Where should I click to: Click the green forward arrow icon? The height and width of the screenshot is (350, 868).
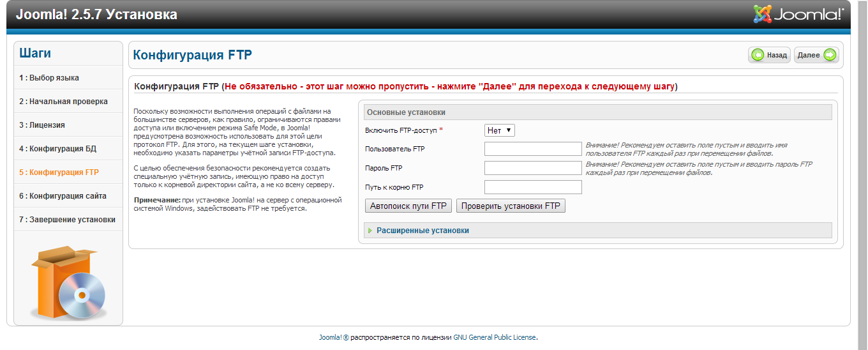pyautogui.click(x=829, y=55)
